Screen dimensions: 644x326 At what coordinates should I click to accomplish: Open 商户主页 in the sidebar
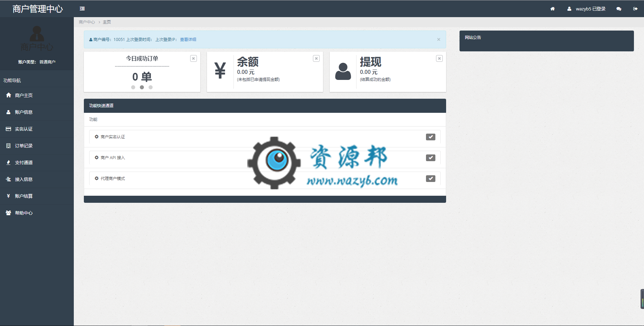[x=37, y=95]
